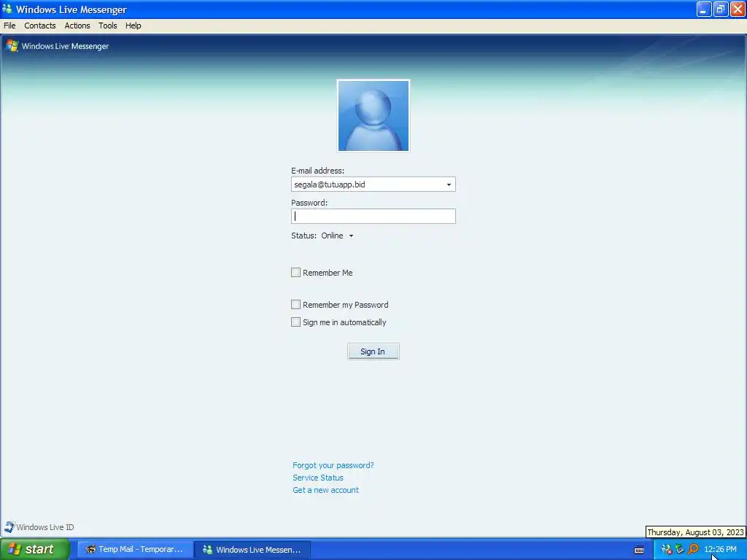Select Windows Live Messenger taskbar button

tap(252, 549)
